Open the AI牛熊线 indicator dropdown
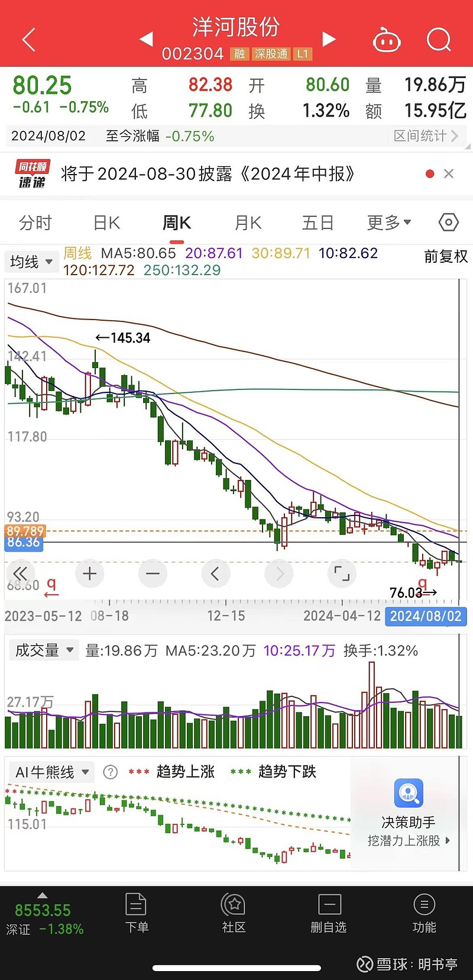The image size is (473, 980). click(x=52, y=772)
